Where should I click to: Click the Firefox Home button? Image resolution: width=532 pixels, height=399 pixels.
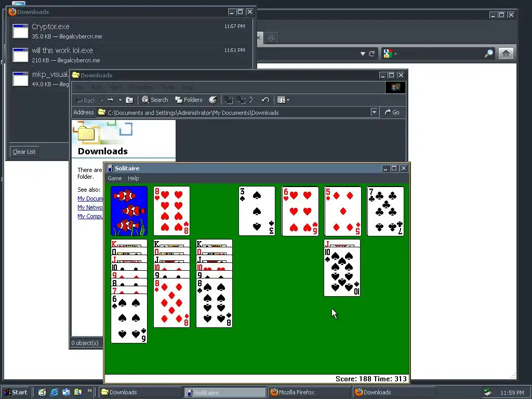click(x=506, y=54)
